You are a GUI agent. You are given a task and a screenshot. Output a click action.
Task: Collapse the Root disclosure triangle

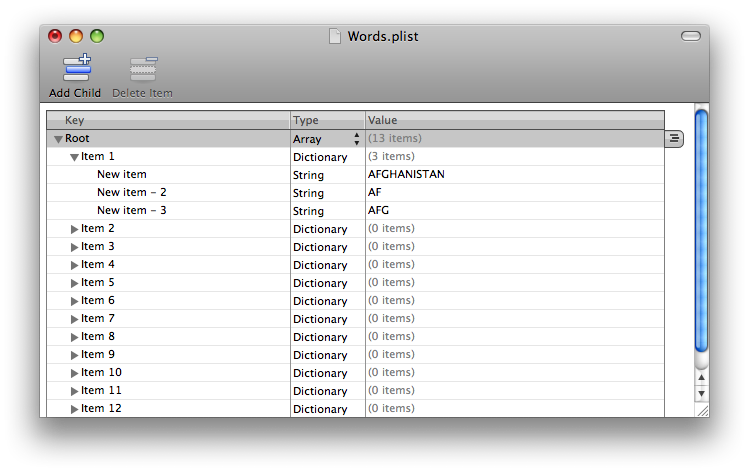(58, 139)
